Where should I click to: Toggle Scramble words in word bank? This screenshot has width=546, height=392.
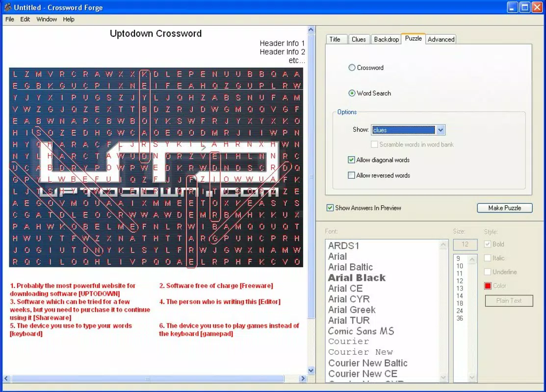[x=412, y=145]
